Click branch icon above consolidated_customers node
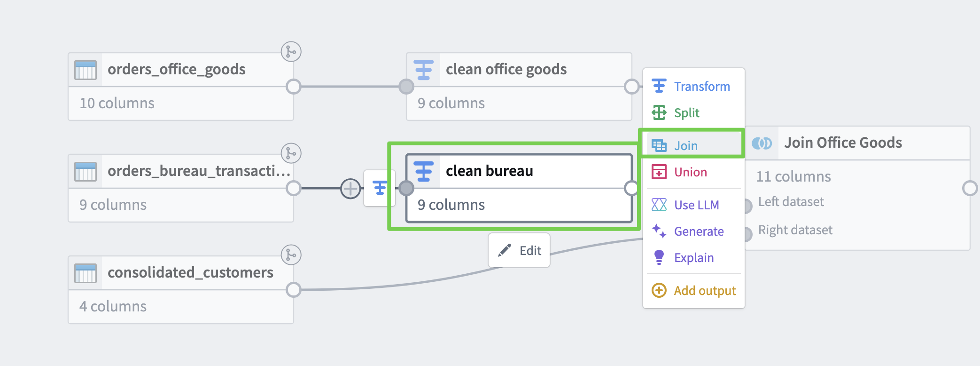The width and height of the screenshot is (980, 366). point(291,255)
